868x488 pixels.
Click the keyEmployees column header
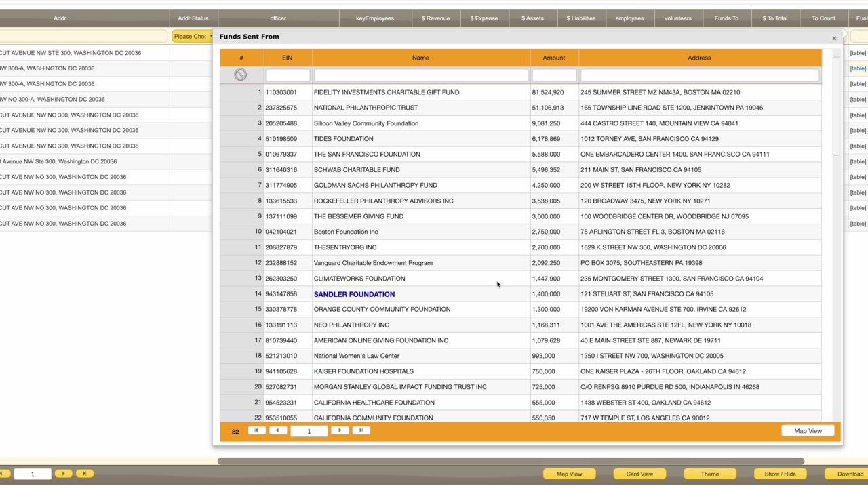pos(375,18)
